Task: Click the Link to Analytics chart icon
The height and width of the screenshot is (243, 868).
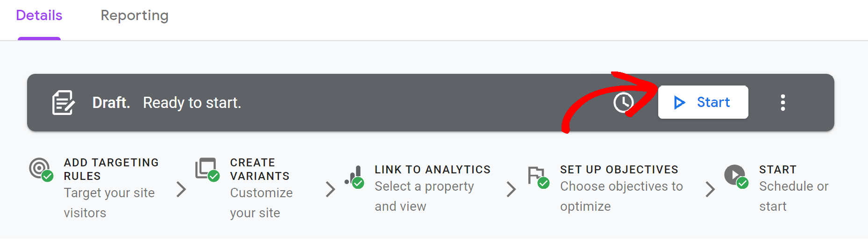Action: coord(355,177)
